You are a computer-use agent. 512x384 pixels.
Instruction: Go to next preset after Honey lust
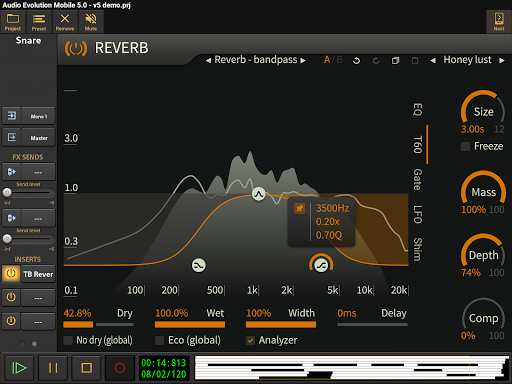[502, 60]
